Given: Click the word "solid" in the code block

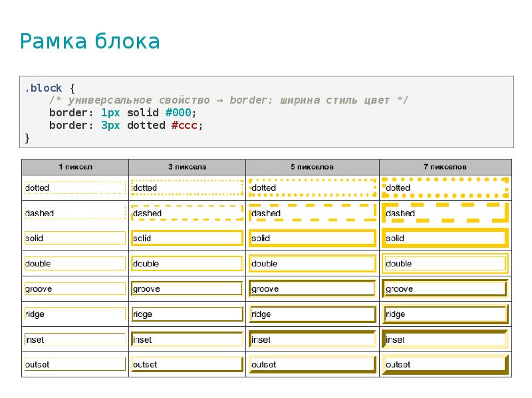Looking at the screenshot, I should click(143, 112).
